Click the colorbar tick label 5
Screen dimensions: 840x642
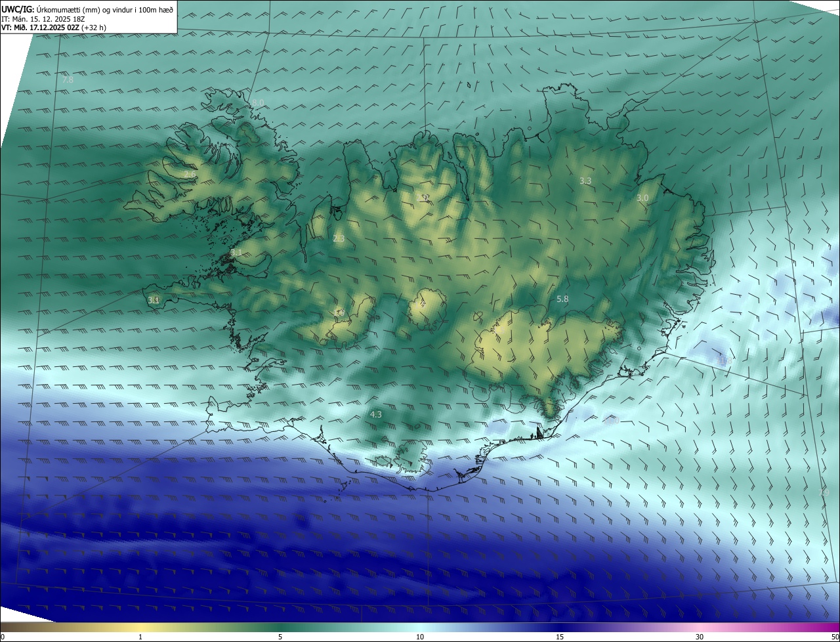280,637
